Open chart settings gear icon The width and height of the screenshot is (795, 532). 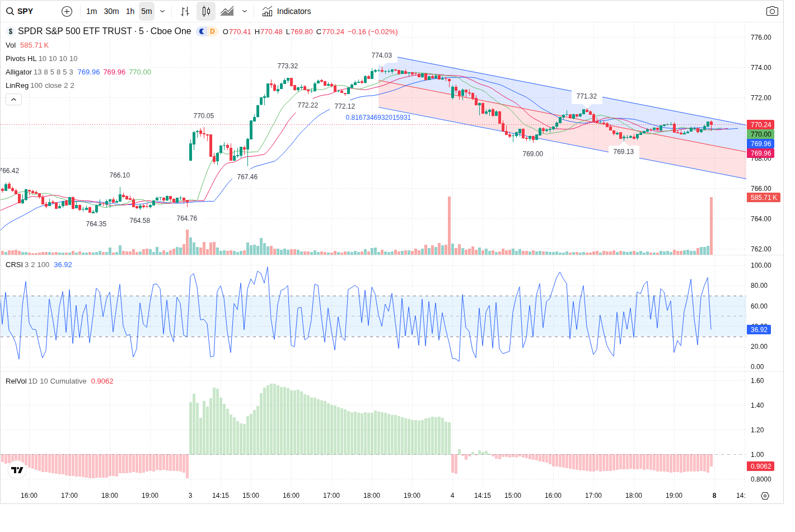pyautogui.click(x=765, y=496)
